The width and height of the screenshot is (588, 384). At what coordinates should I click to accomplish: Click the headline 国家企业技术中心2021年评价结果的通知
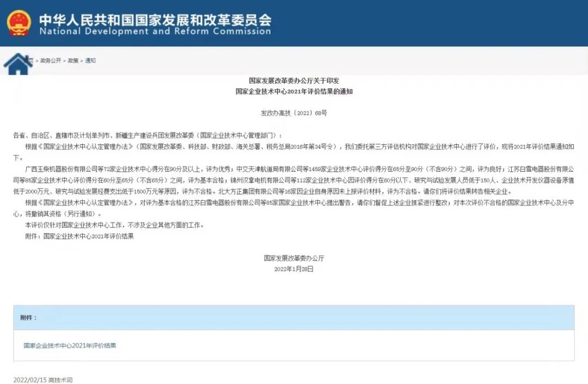point(294,92)
